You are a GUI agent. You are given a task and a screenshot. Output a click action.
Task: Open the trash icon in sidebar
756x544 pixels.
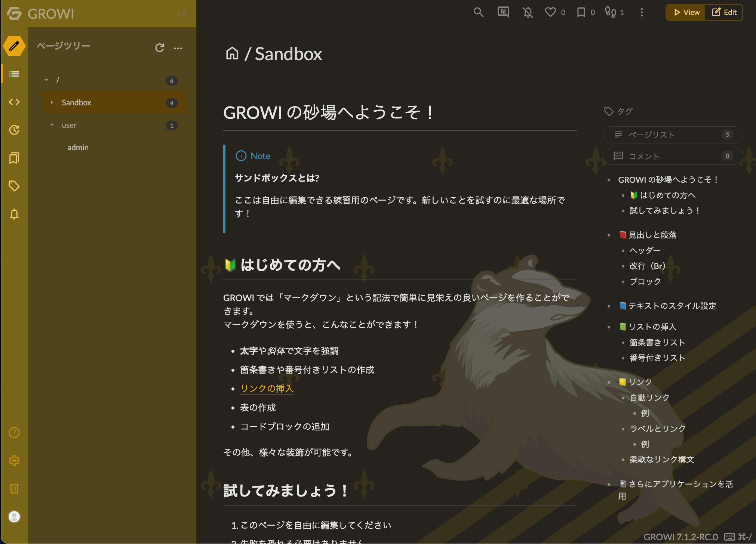click(x=14, y=489)
